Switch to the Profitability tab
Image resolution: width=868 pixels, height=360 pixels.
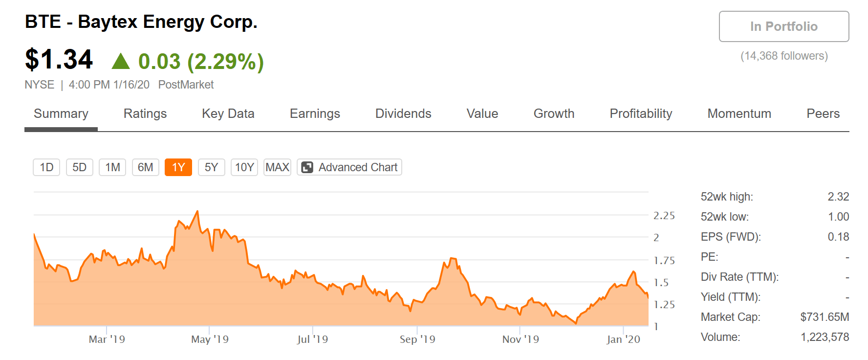(x=641, y=113)
